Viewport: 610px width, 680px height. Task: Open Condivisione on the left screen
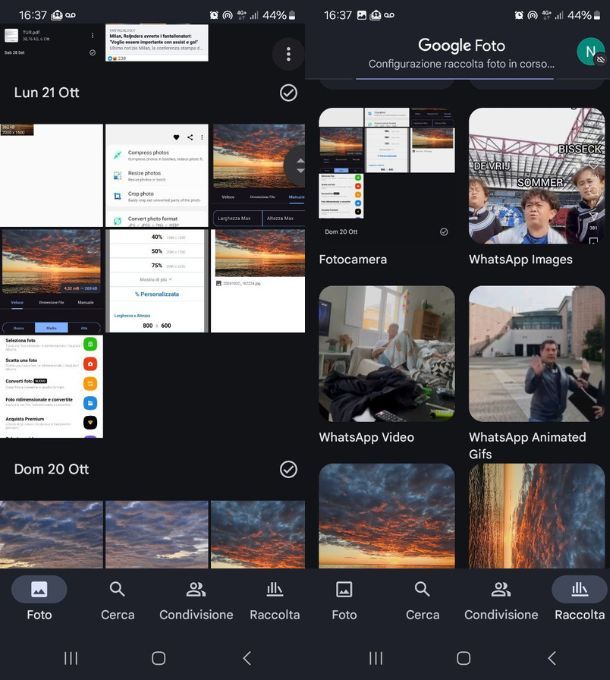click(x=196, y=599)
